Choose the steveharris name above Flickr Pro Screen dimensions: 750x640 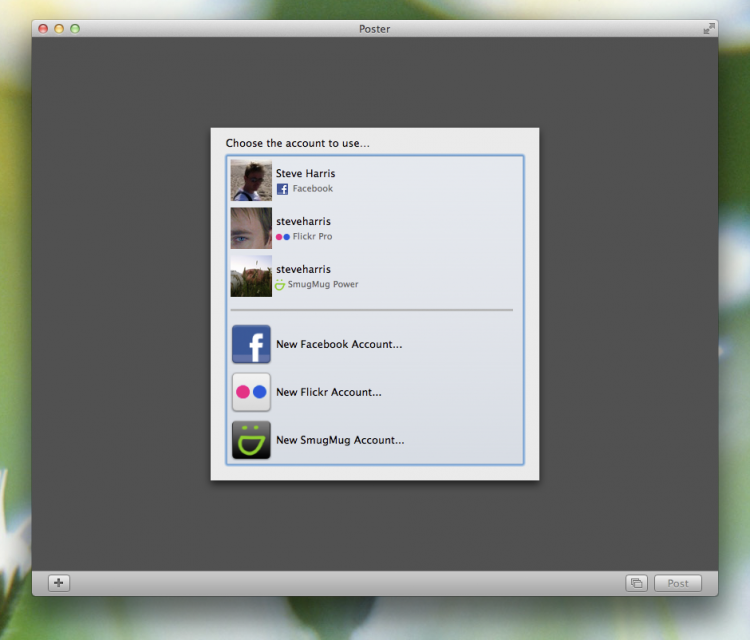(x=303, y=222)
